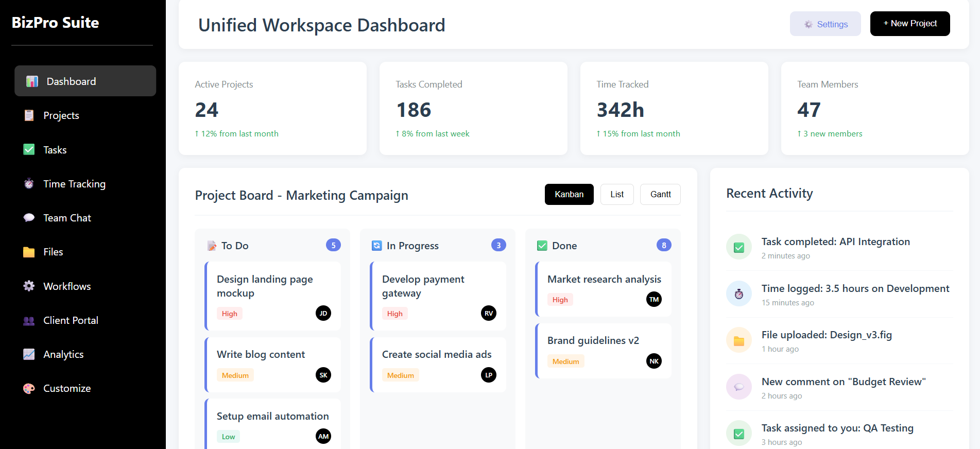Click the + New Project button

[x=910, y=24]
